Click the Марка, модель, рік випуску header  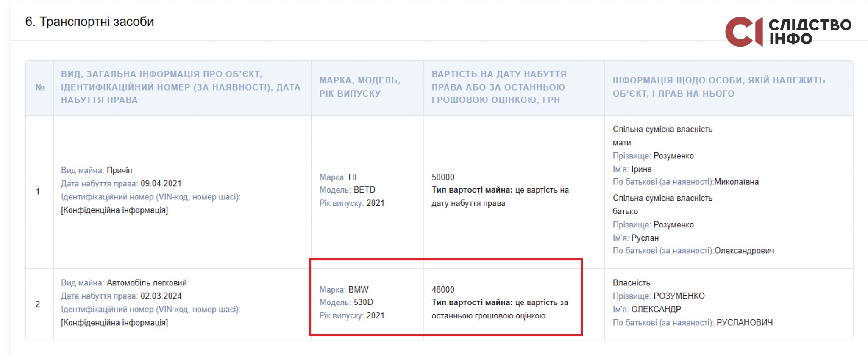pyautogui.click(x=360, y=87)
